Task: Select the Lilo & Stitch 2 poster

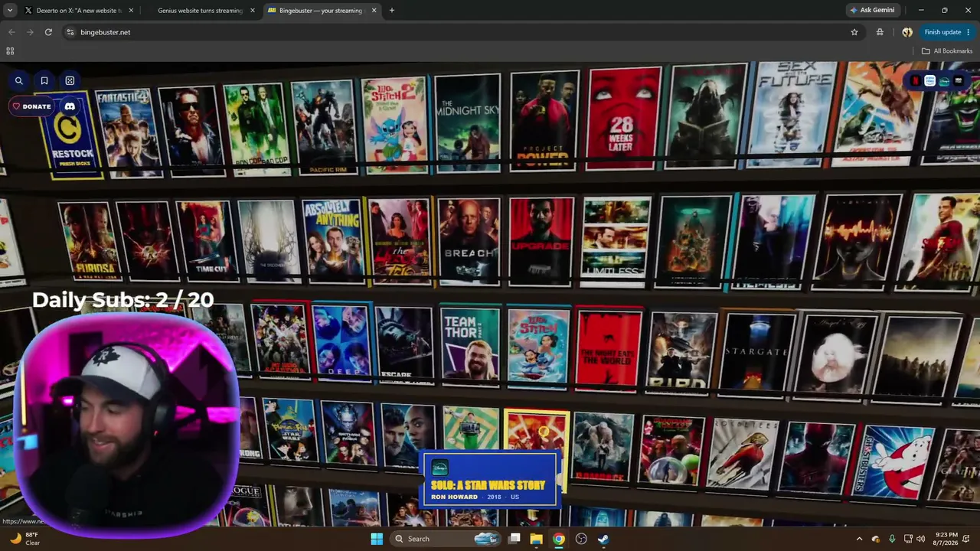Action: [394, 124]
